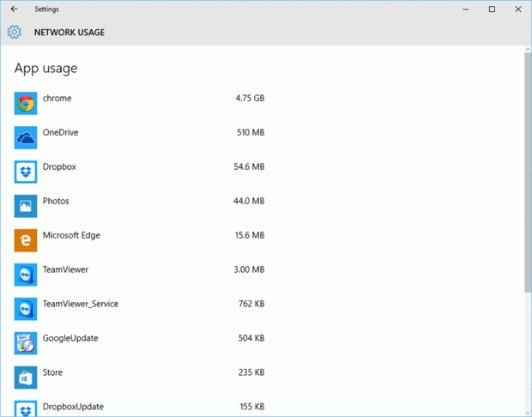Click the NETWORK USAGE title
Screen dimensions: 532x417
click(70, 33)
